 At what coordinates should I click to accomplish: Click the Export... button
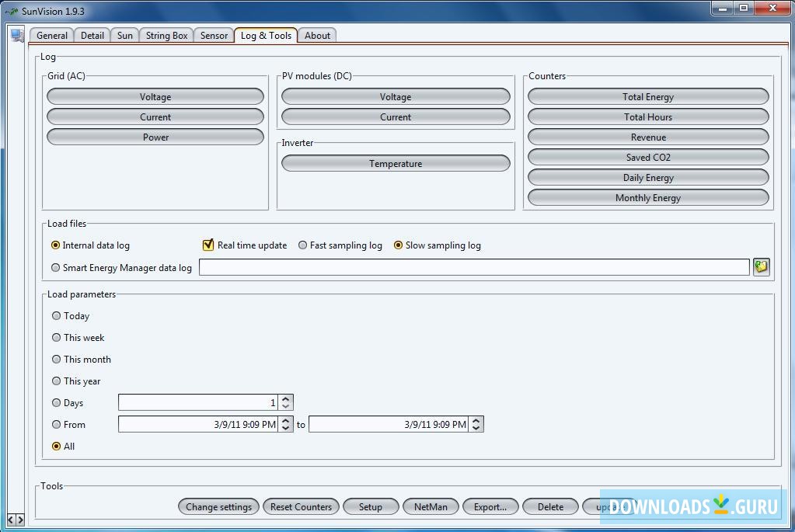pyautogui.click(x=490, y=506)
